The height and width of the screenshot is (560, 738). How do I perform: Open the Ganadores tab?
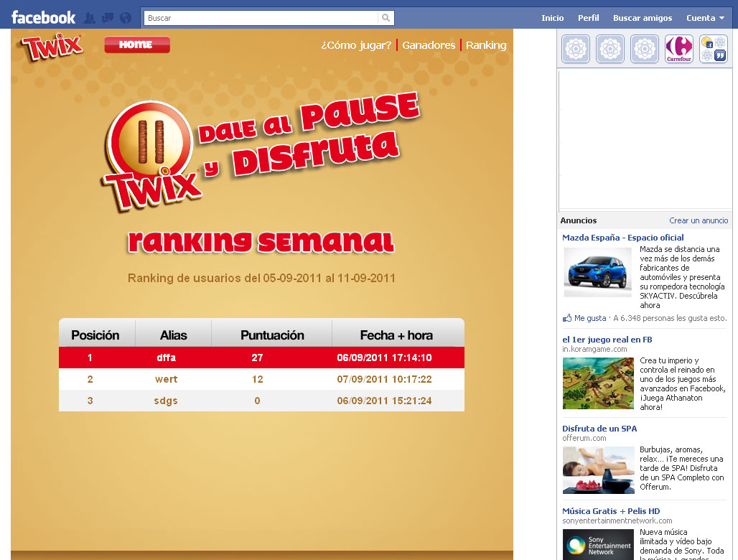(x=429, y=45)
